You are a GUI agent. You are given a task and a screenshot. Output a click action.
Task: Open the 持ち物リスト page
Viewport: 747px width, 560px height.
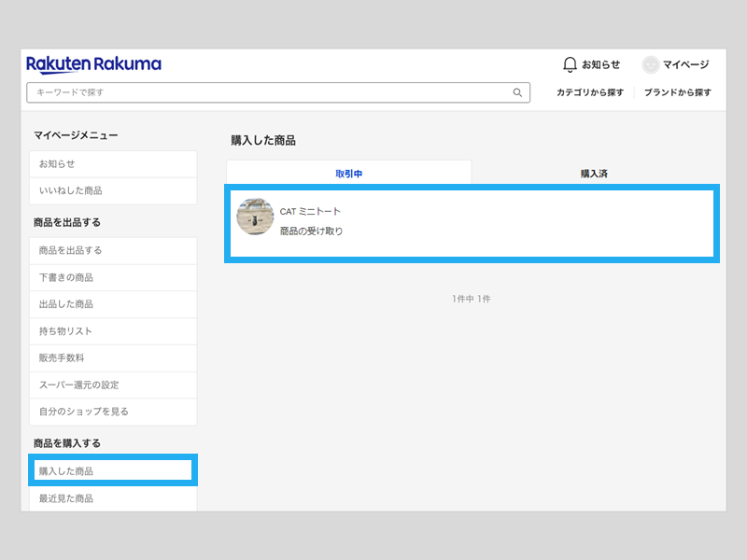point(113,331)
